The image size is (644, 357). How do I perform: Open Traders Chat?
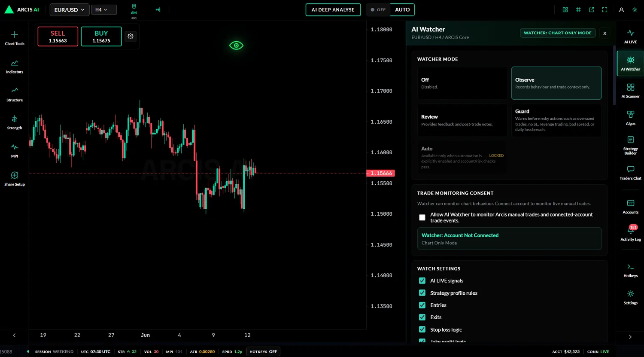(x=630, y=173)
